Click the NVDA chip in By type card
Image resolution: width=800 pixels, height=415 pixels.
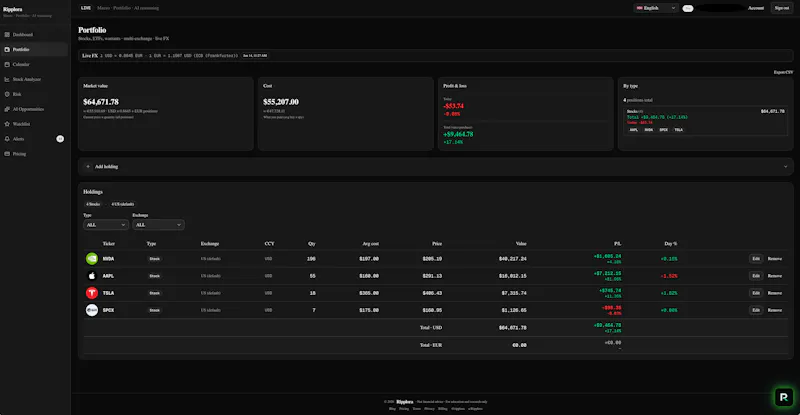tap(648, 130)
